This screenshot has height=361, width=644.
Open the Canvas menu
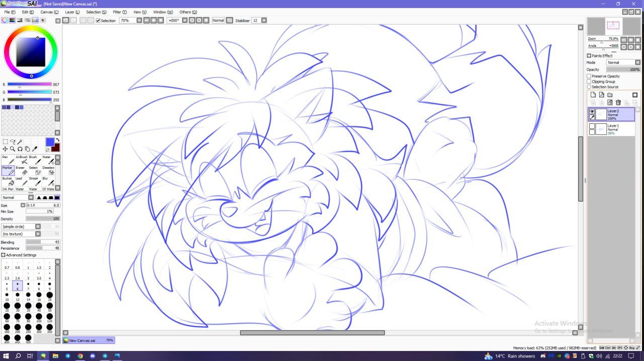49,12
